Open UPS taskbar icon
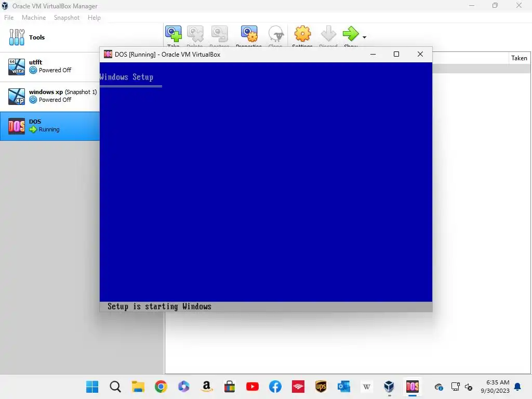This screenshot has height=399, width=532. [x=321, y=387]
